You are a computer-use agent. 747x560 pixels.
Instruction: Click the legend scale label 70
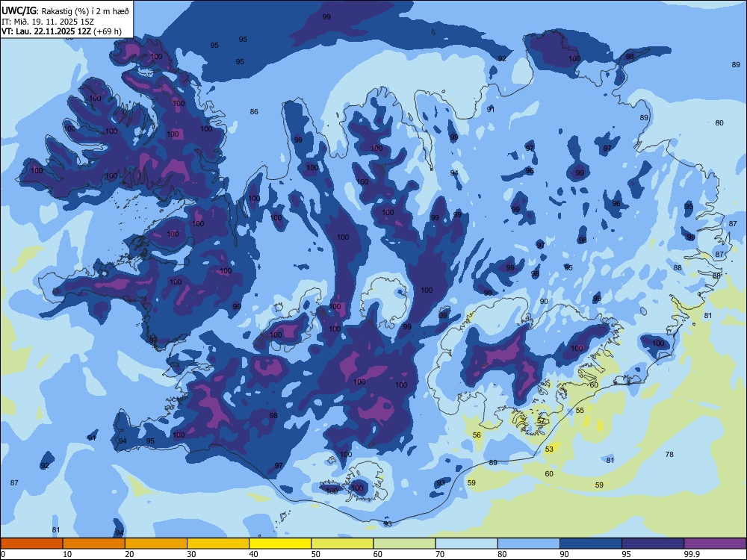click(x=440, y=554)
